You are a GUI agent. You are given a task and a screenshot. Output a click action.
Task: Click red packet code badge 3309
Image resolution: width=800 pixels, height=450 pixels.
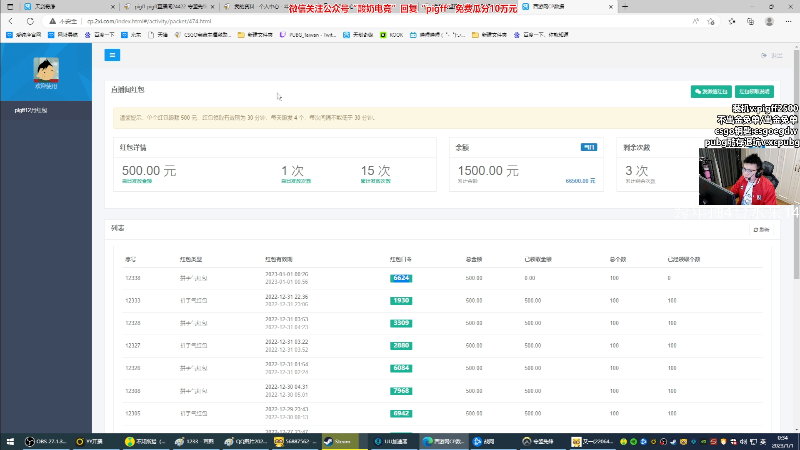tap(401, 323)
